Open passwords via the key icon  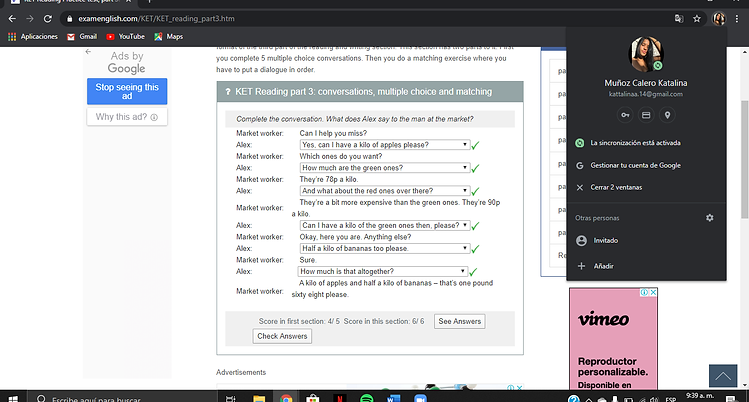click(x=625, y=115)
